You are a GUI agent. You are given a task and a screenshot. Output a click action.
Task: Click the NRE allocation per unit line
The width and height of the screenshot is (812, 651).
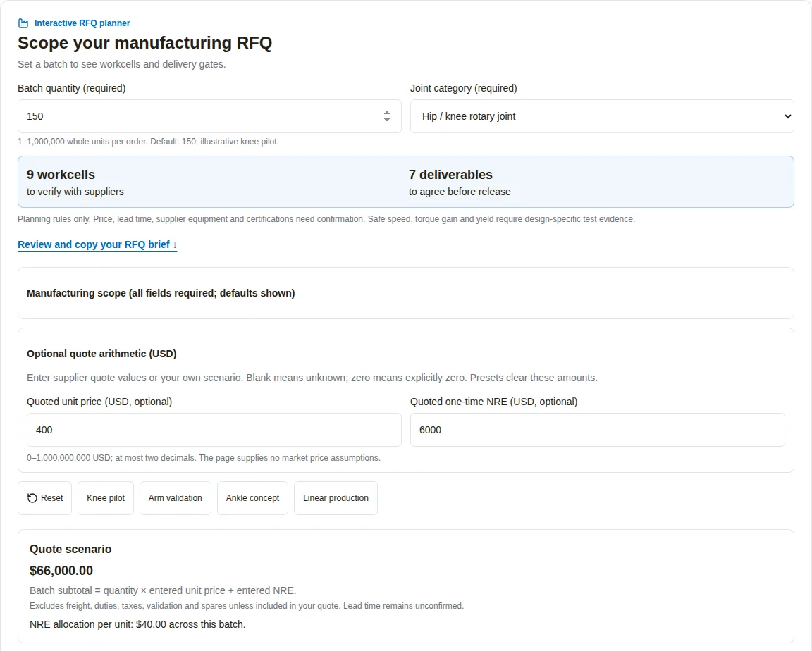point(137,625)
